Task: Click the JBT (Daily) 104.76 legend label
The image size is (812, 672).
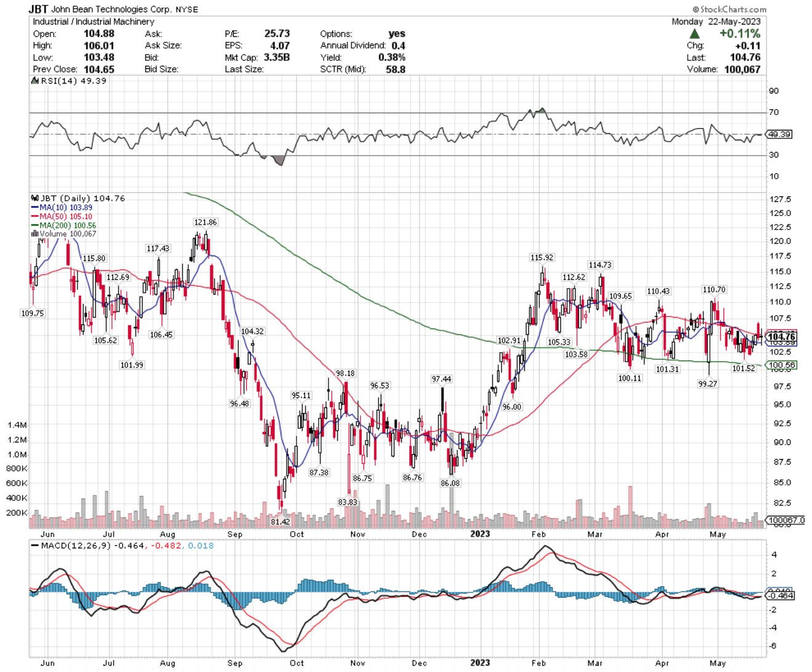Action: tap(78, 198)
